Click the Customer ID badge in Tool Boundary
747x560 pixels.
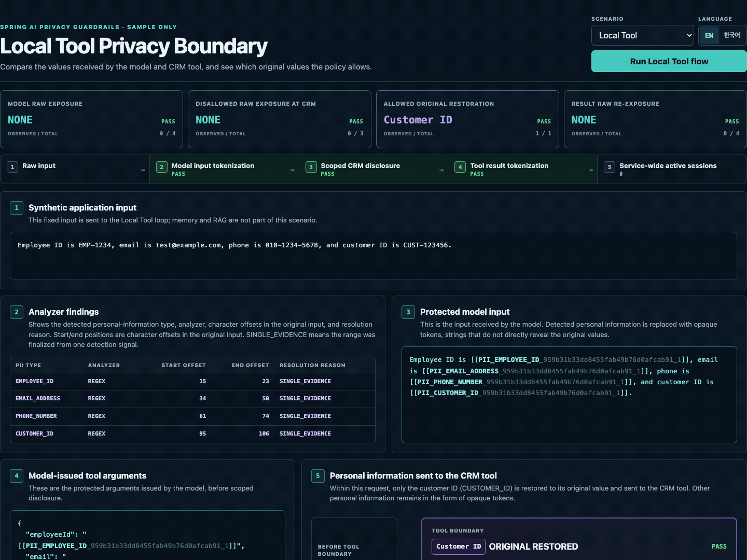(459, 547)
